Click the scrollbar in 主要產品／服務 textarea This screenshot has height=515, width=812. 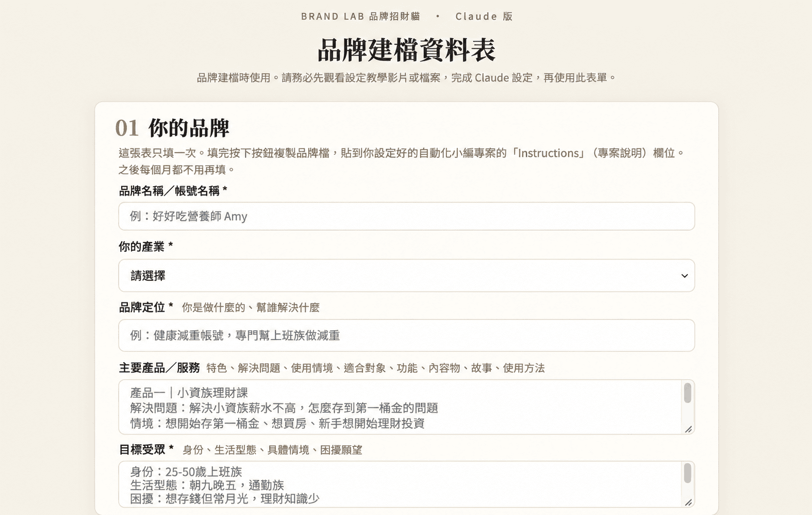pyautogui.click(x=687, y=393)
